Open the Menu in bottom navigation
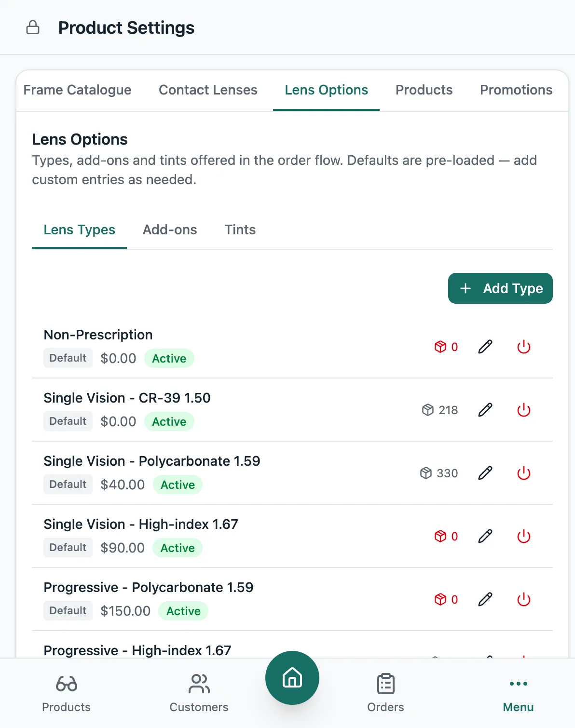The width and height of the screenshot is (575, 728). pos(518,693)
